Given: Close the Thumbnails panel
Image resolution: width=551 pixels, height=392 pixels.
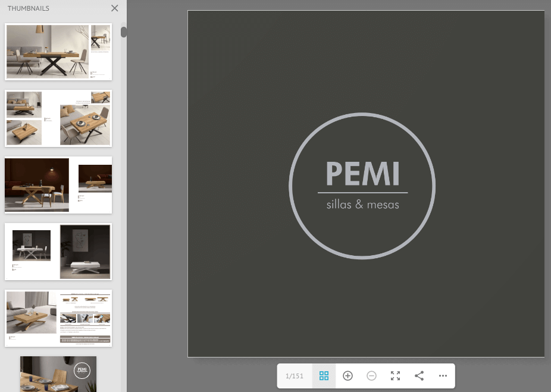Looking at the screenshot, I should pos(115,8).
